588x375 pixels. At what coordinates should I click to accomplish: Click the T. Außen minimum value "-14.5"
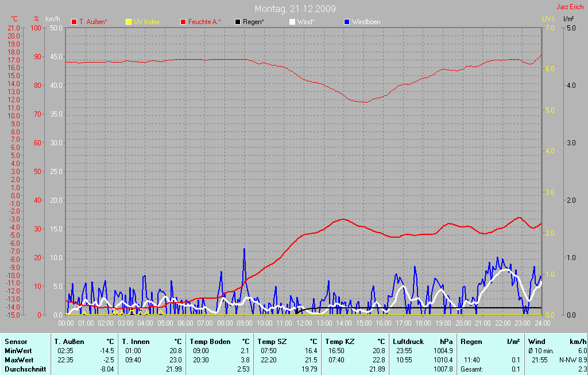click(x=107, y=351)
